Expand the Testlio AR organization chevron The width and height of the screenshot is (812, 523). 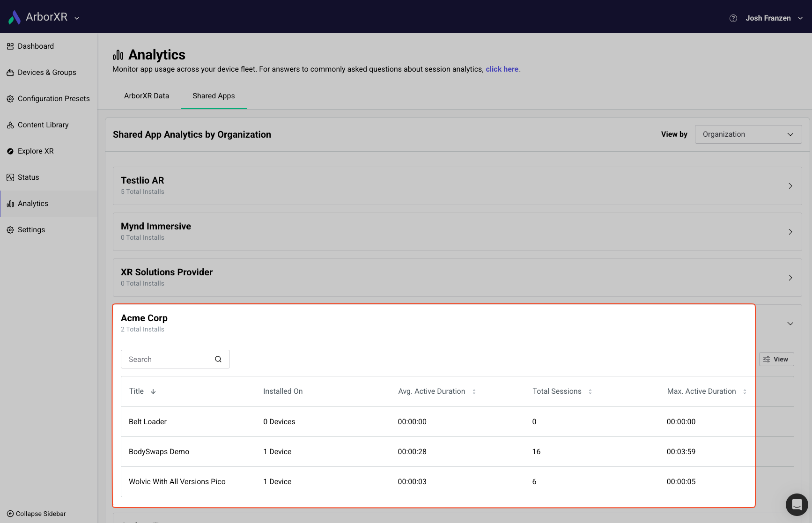pyautogui.click(x=790, y=186)
